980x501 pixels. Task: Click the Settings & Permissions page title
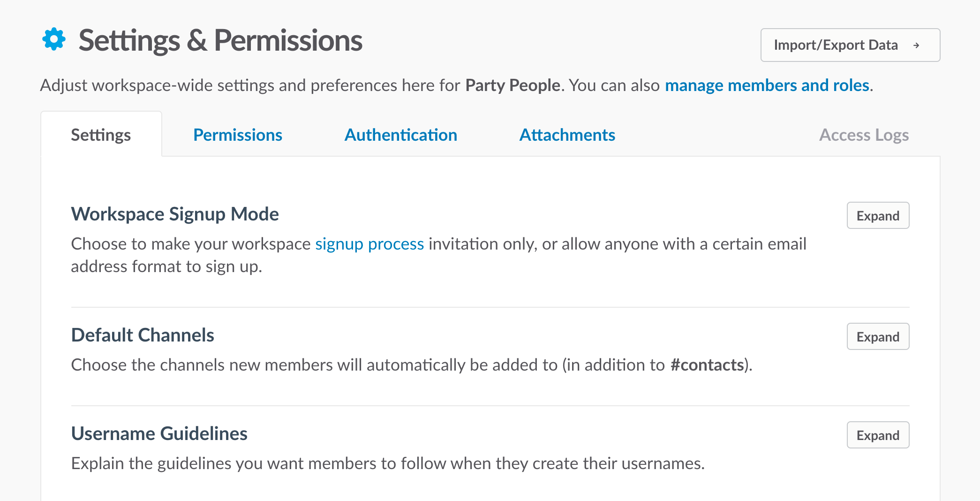pyautogui.click(x=220, y=40)
